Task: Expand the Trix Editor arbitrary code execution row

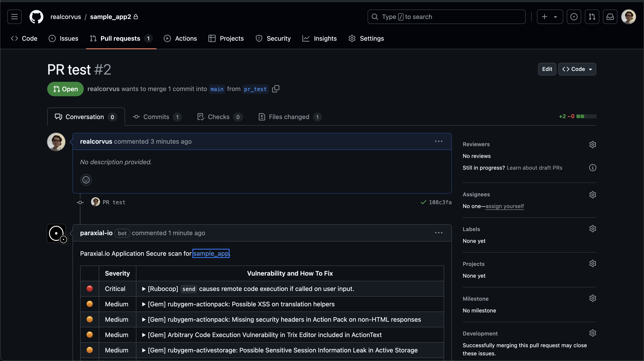Action: click(x=262, y=335)
